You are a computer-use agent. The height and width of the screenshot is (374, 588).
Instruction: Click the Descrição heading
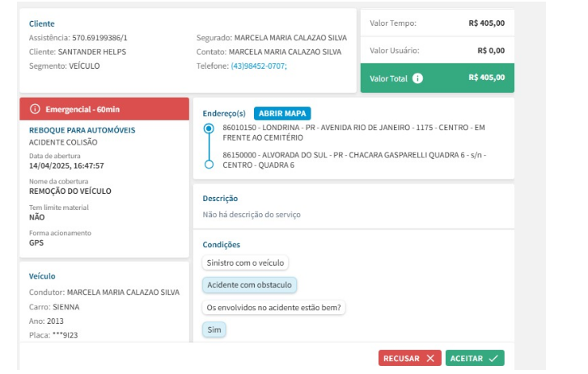[x=220, y=199]
